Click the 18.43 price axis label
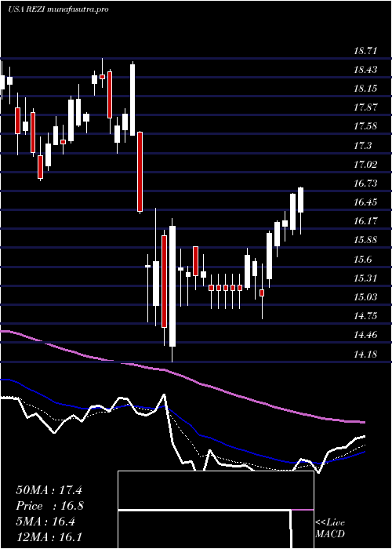This screenshot has width=392, height=549. tap(365, 70)
